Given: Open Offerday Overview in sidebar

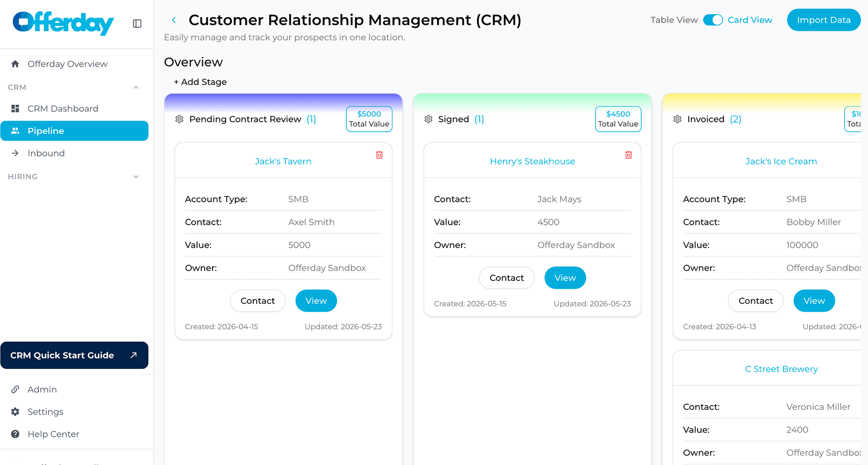Looking at the screenshot, I should tap(74, 64).
